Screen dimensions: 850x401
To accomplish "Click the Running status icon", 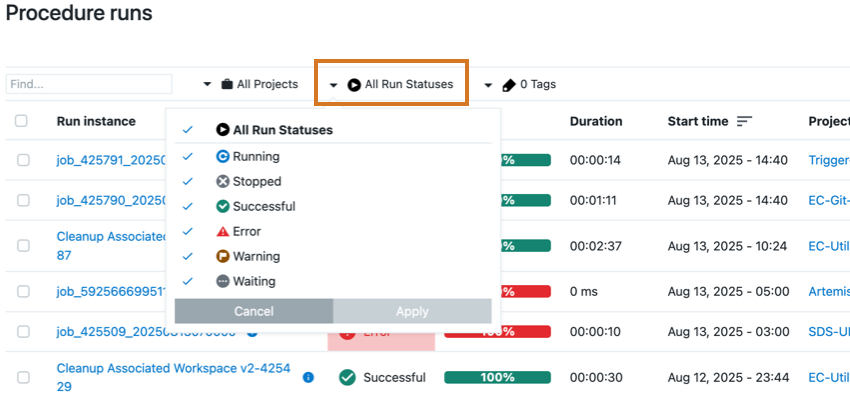I will pos(223,156).
